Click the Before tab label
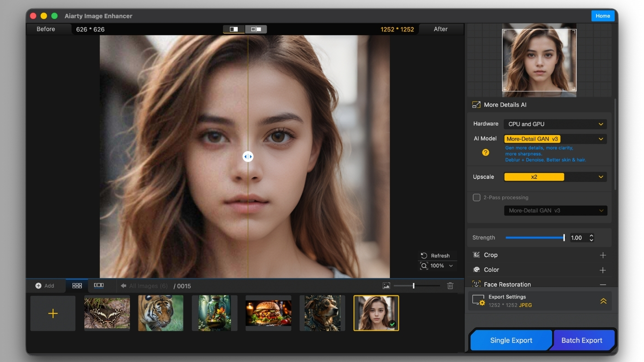 (x=46, y=29)
